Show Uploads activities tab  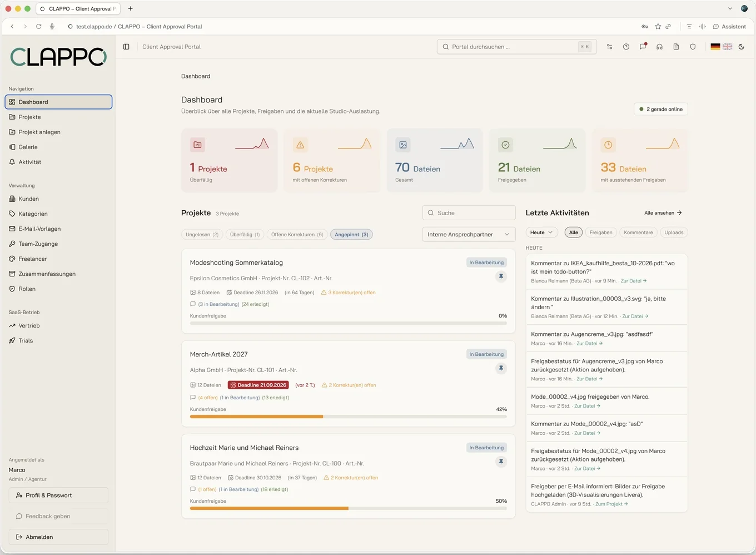click(674, 232)
